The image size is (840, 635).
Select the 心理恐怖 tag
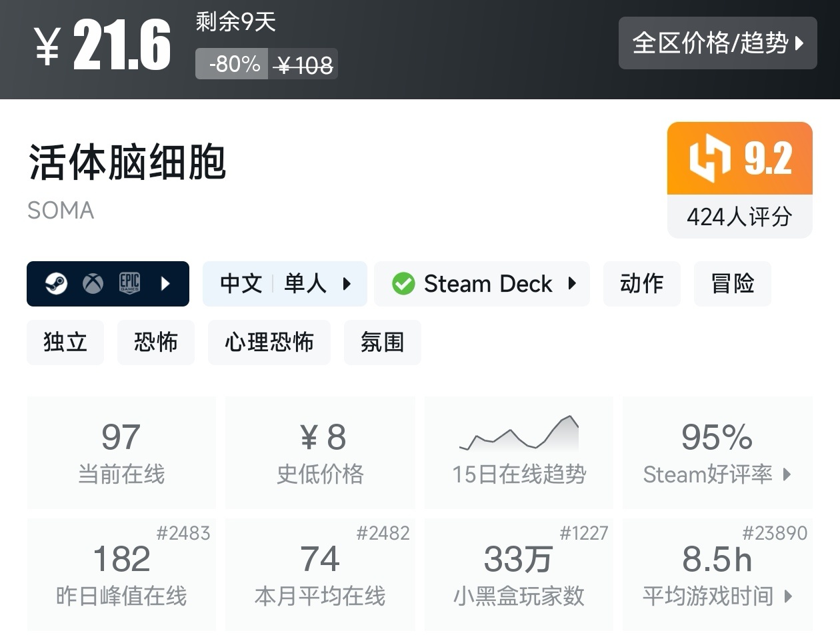269,342
